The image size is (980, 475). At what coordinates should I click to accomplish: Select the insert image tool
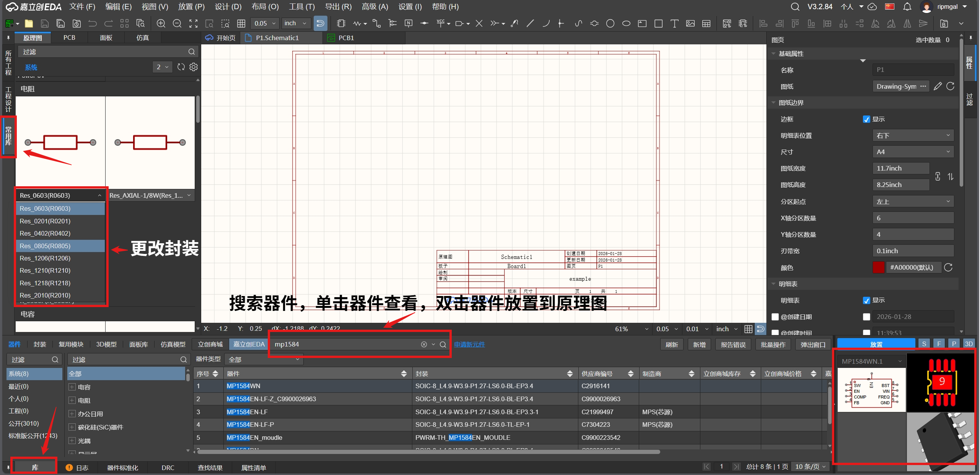690,24
